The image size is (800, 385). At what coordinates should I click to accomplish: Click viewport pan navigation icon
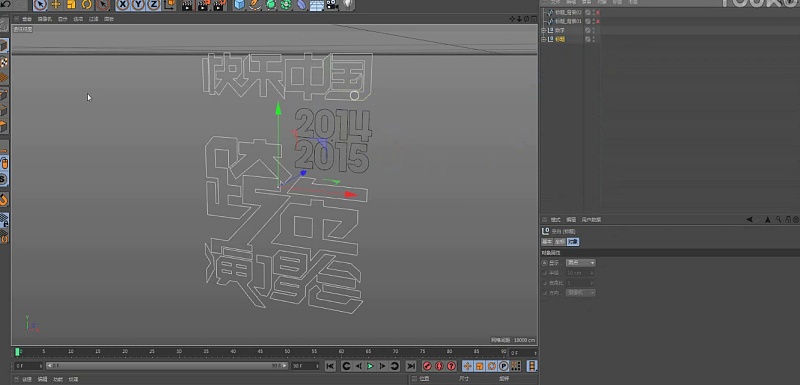click(x=513, y=19)
